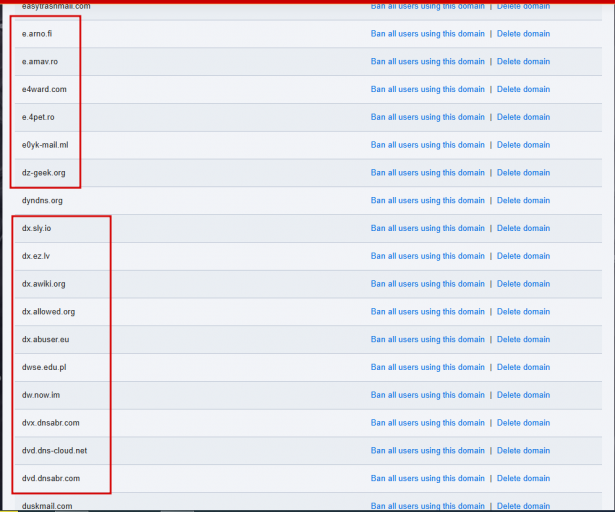Select the e.arno.fi domain name
Viewport: 615px width, 512px height.
(37, 34)
